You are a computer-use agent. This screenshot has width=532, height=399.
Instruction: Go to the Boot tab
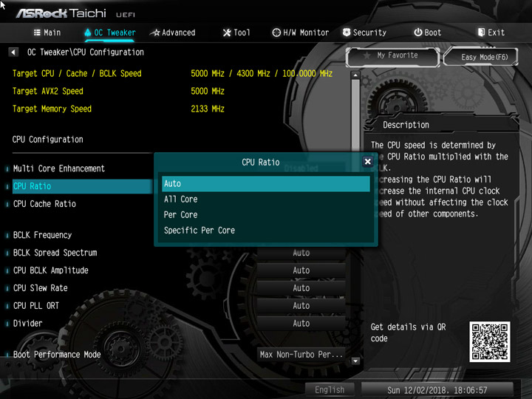tap(428, 33)
